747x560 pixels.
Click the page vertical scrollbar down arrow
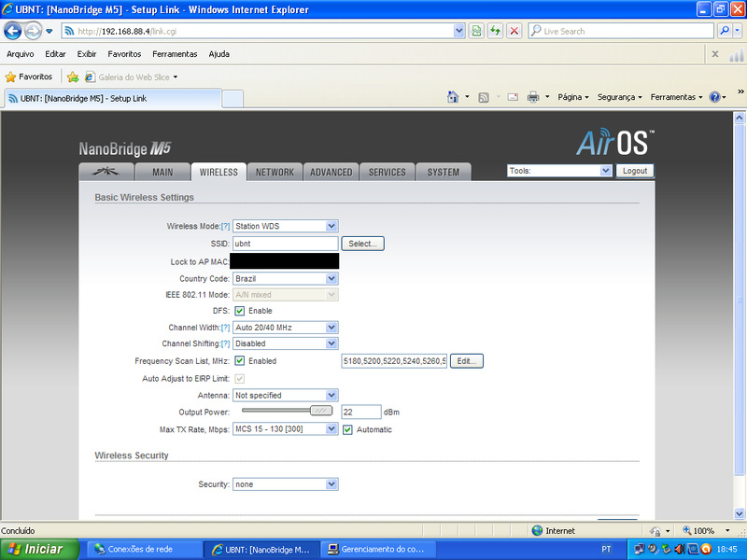(x=740, y=514)
